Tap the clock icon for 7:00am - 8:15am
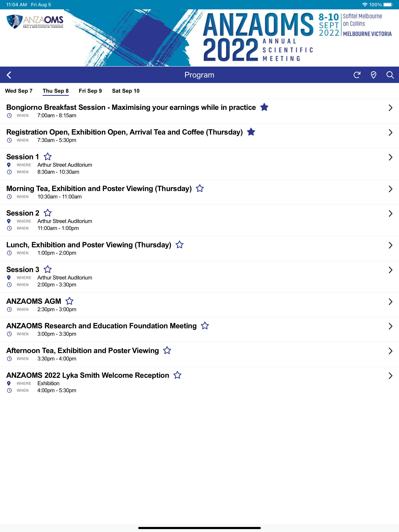Screen dimensions: 399x532 [9, 115]
